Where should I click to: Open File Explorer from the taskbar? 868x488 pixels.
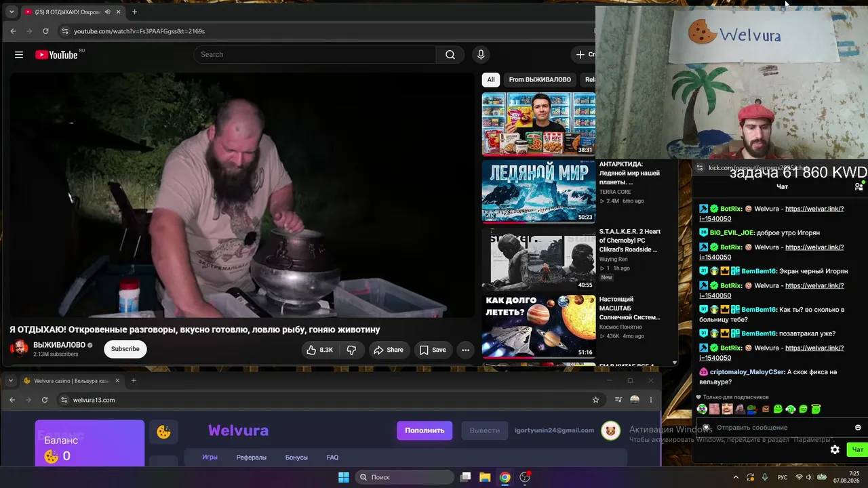pyautogui.click(x=485, y=477)
